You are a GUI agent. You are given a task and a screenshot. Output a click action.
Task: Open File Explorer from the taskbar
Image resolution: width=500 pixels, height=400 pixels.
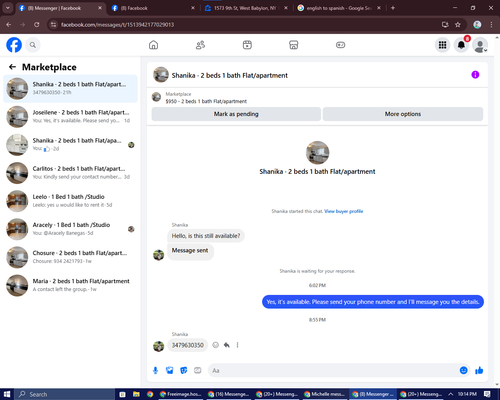pyautogui.click(x=136, y=394)
